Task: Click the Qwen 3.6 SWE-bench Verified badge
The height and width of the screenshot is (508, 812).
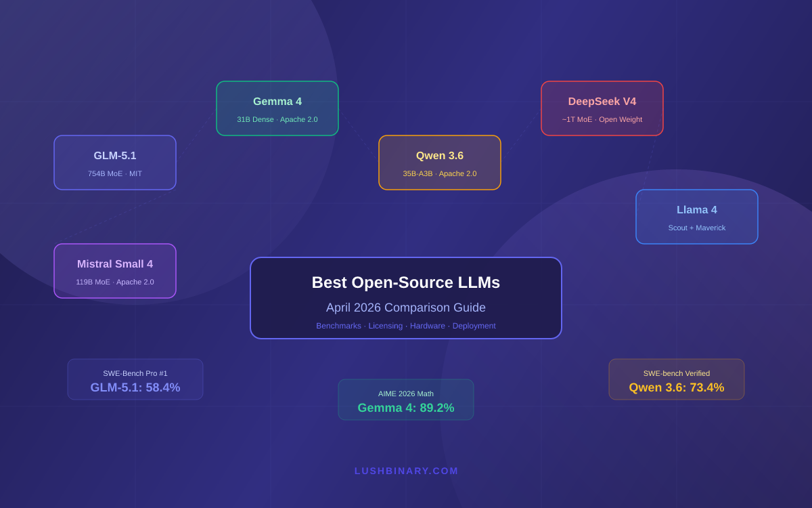Action: (676, 379)
